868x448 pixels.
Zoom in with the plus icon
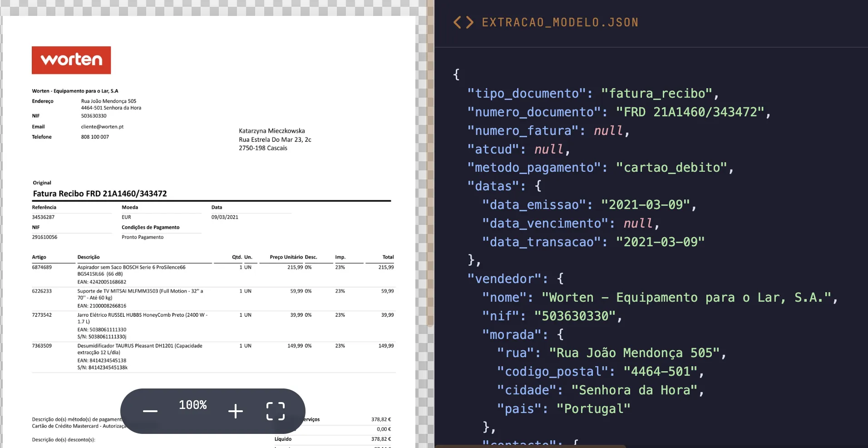236,411
